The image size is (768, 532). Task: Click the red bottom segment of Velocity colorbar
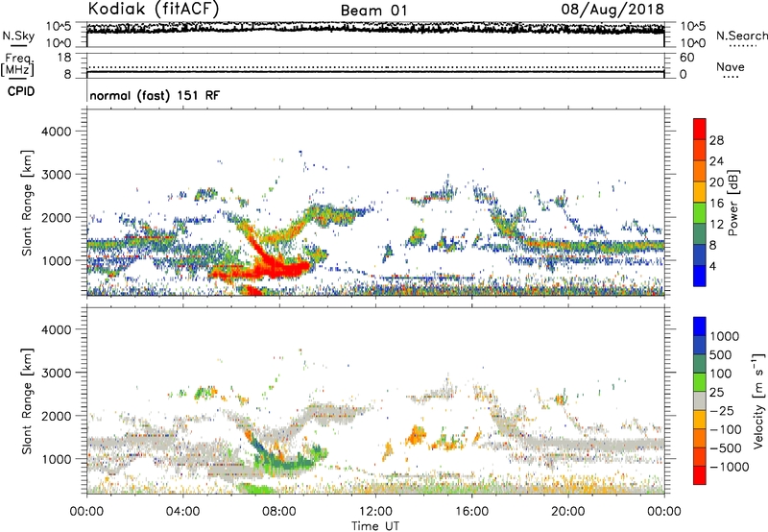coord(700,475)
